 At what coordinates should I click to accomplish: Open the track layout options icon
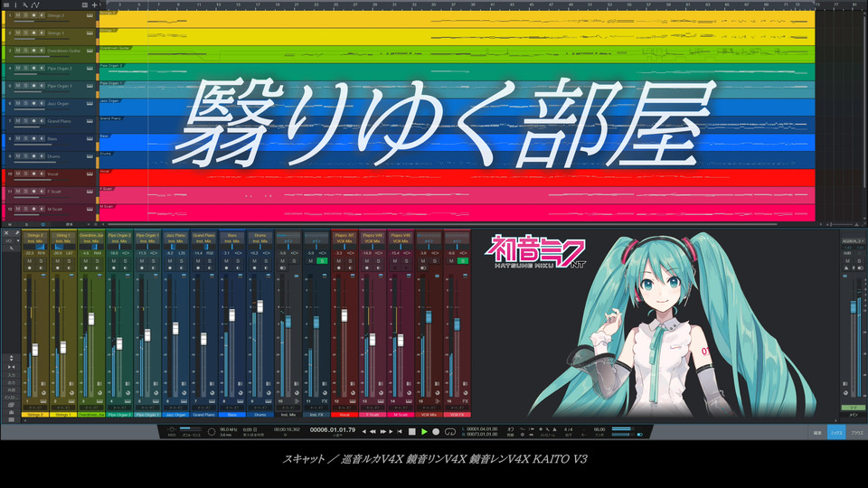point(85,5)
